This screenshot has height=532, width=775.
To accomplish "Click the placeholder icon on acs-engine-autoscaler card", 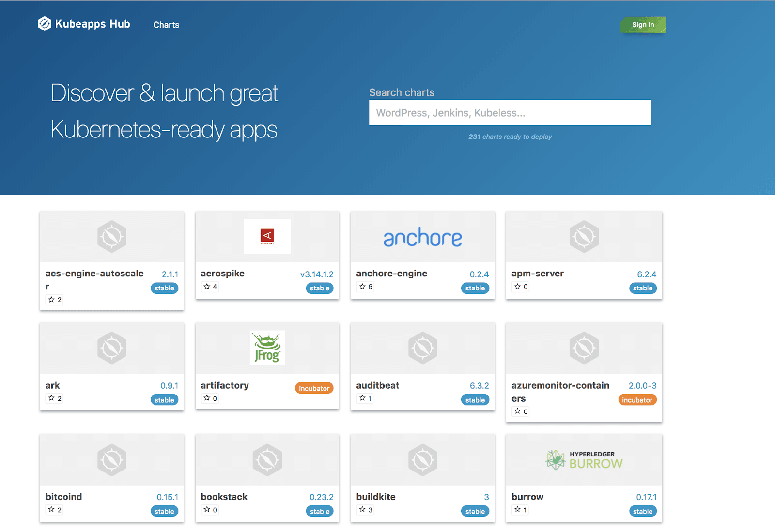I will (111, 236).
